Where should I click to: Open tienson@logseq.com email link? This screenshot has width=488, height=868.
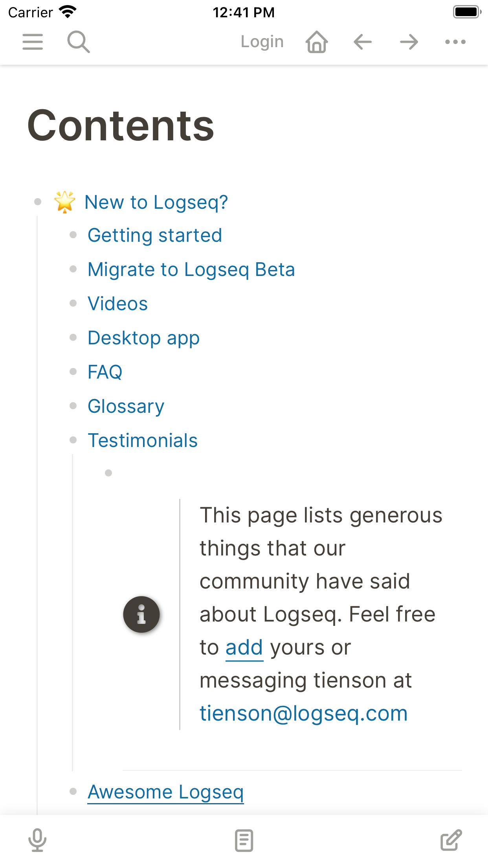pos(304,714)
